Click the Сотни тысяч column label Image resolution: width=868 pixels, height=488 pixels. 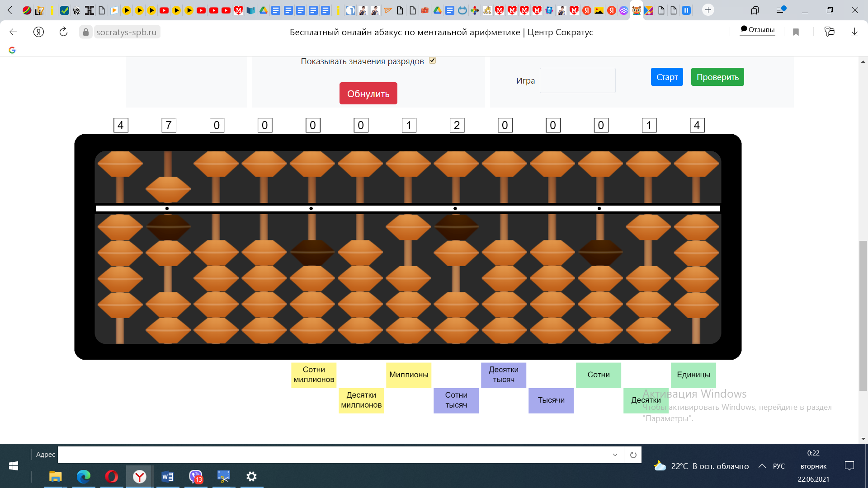click(456, 400)
